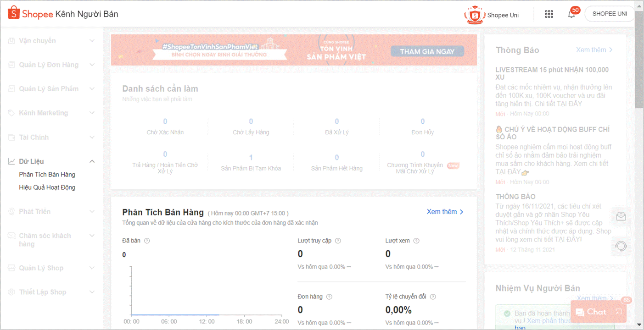This screenshot has height=330, width=644.
Task: Open the Chat floating button
Action: tap(591, 312)
